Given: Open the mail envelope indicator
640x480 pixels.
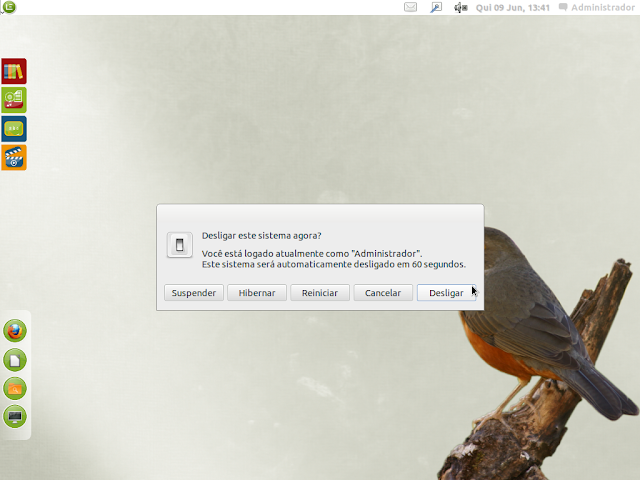Looking at the screenshot, I should tap(410, 7).
